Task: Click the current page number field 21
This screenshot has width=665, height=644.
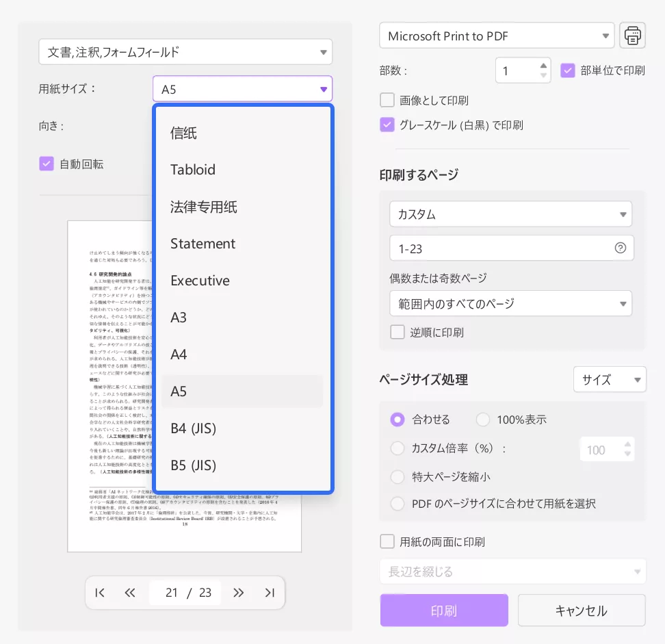Action: click(171, 593)
